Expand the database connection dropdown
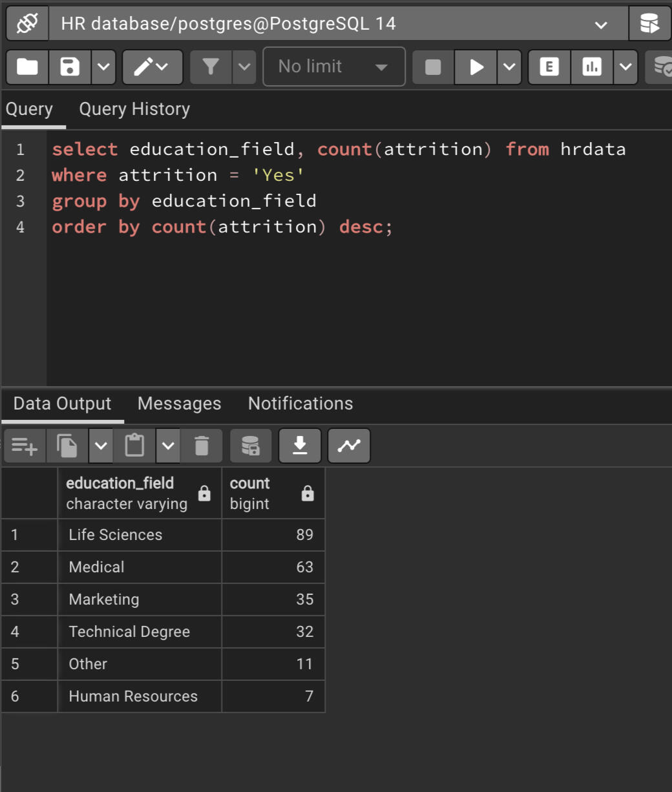672x792 pixels. tap(601, 25)
